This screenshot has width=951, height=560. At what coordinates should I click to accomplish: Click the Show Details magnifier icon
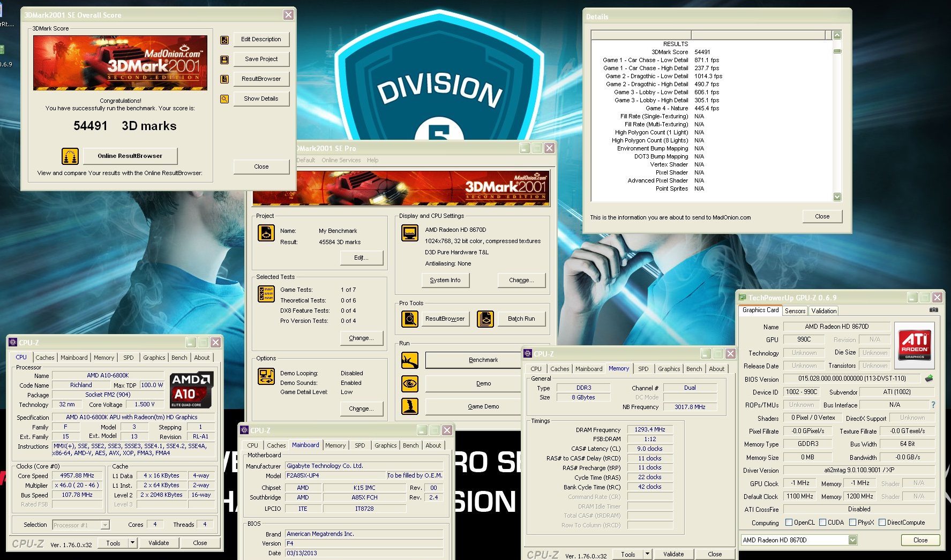224,99
